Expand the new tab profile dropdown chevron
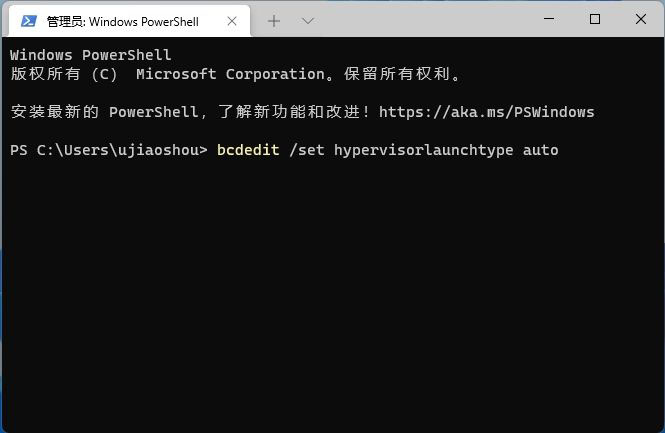This screenshot has width=665, height=433. 308,20
